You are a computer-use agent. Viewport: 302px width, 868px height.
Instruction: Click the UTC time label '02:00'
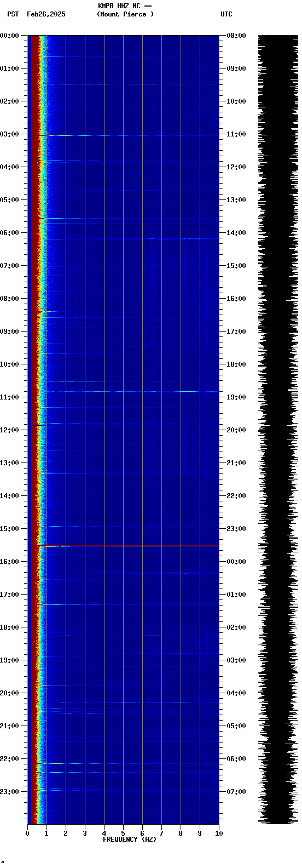click(x=236, y=627)
